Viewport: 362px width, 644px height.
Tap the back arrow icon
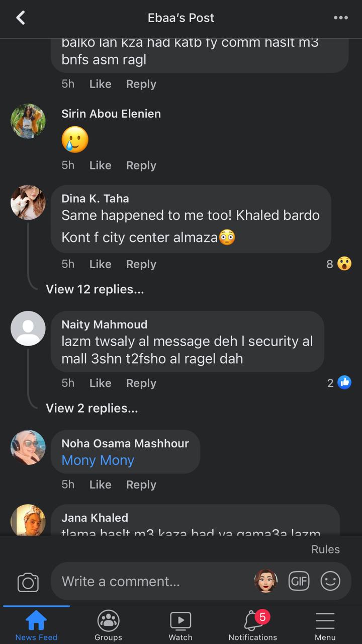21,18
